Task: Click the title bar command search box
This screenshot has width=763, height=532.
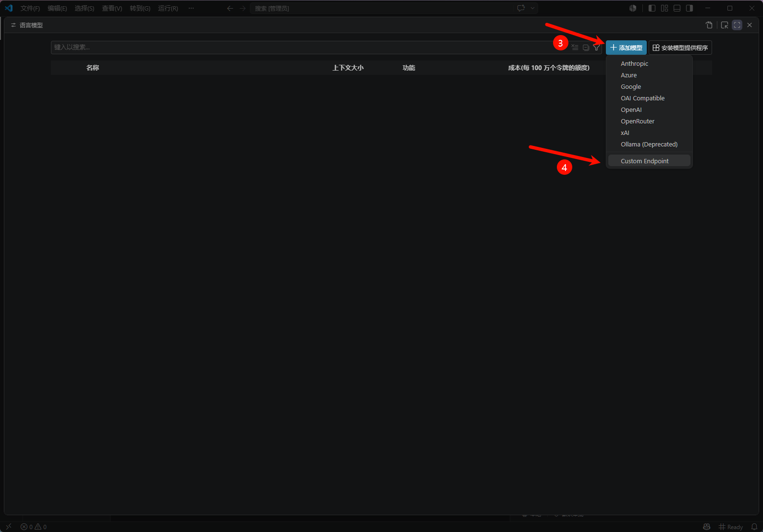Action: click(x=381, y=8)
